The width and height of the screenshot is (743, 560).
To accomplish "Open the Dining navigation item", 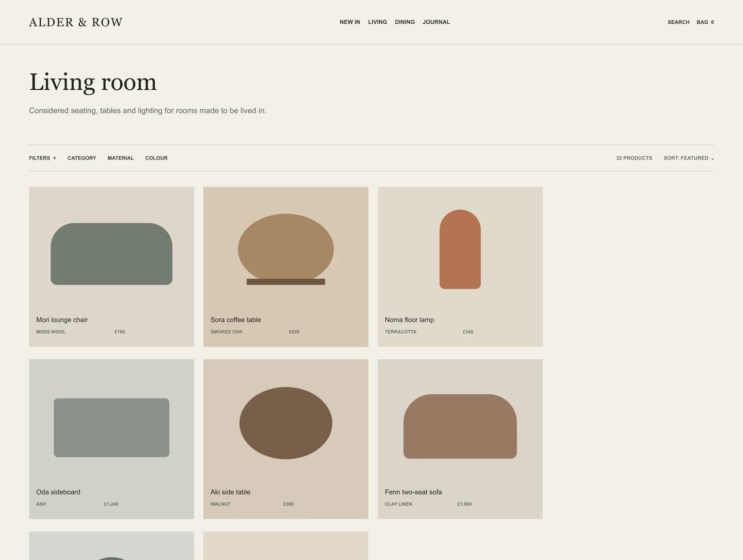I will (405, 22).
